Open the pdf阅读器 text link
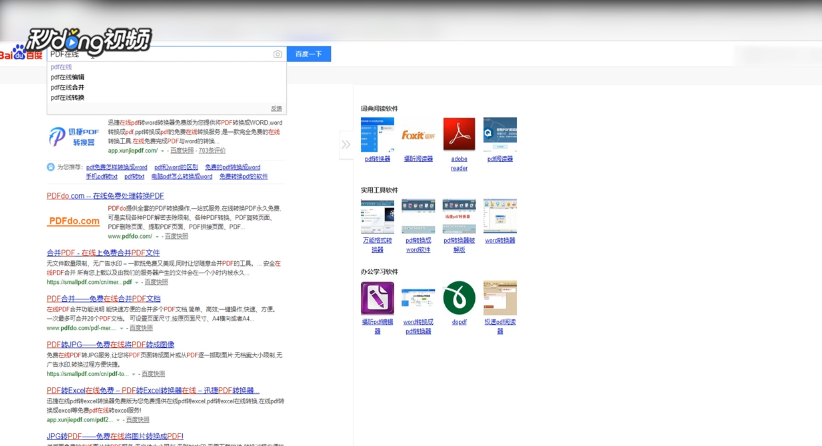Image resolution: width=822 pixels, height=446 pixels. [500, 159]
